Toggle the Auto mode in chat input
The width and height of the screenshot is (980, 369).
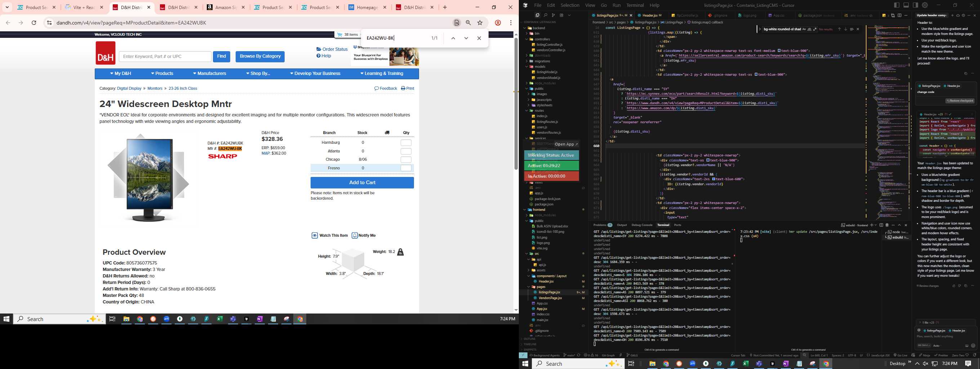(937, 346)
